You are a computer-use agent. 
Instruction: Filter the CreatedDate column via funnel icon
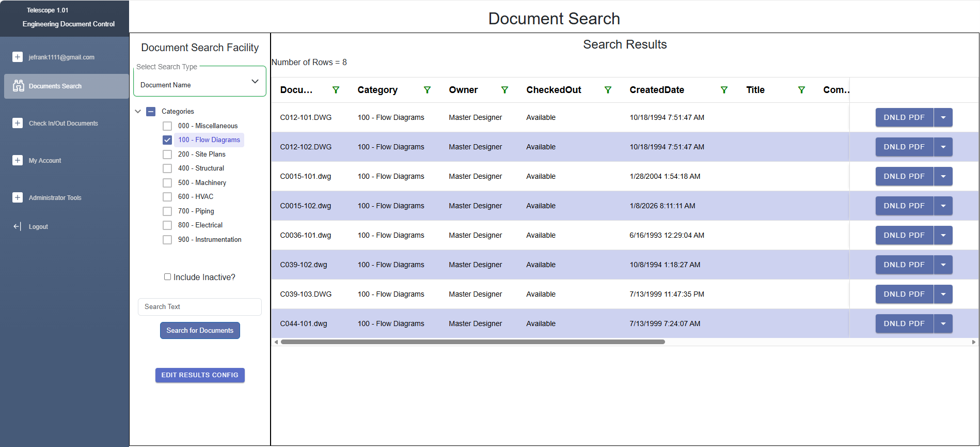pos(724,90)
